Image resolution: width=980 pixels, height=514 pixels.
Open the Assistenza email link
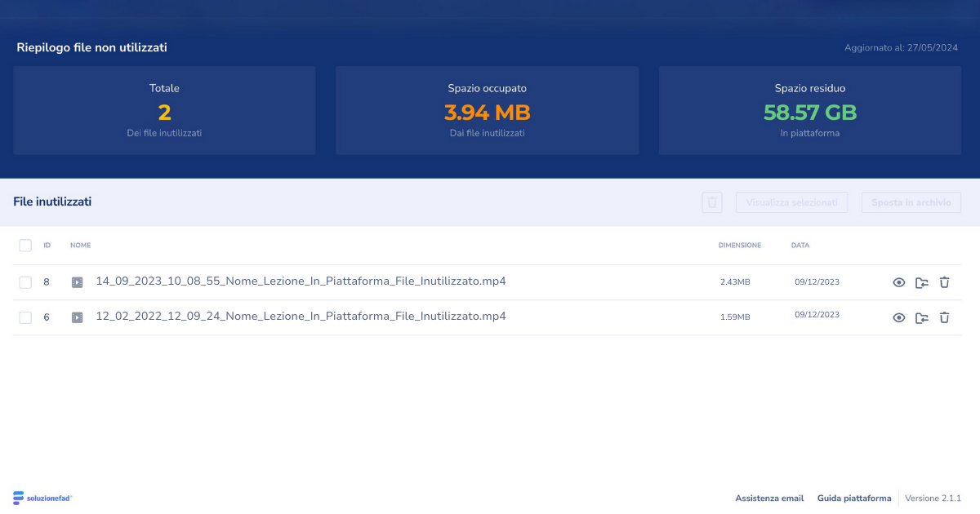coord(769,498)
